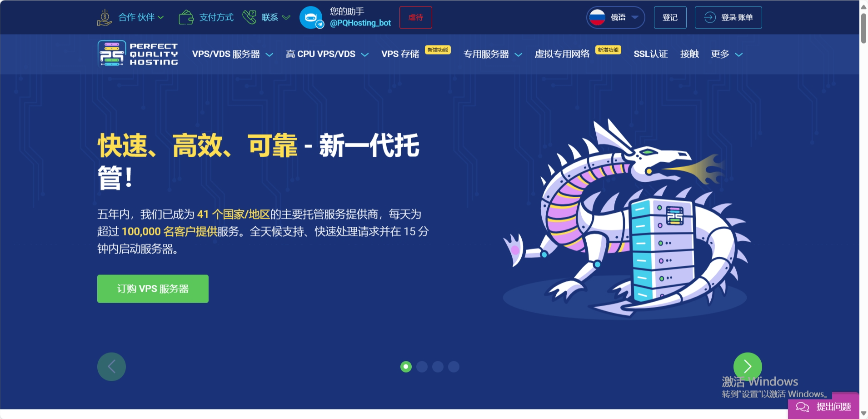Open the 专用服务器 menu item
Viewport: 868px width, 419px height.
coord(487,54)
